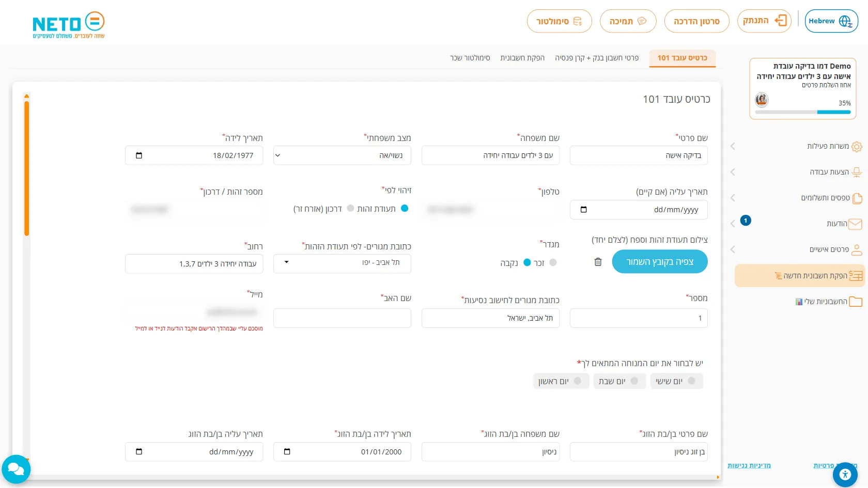Click the logout door icon
Viewport: 868px width, 488px height.
pos(781,21)
